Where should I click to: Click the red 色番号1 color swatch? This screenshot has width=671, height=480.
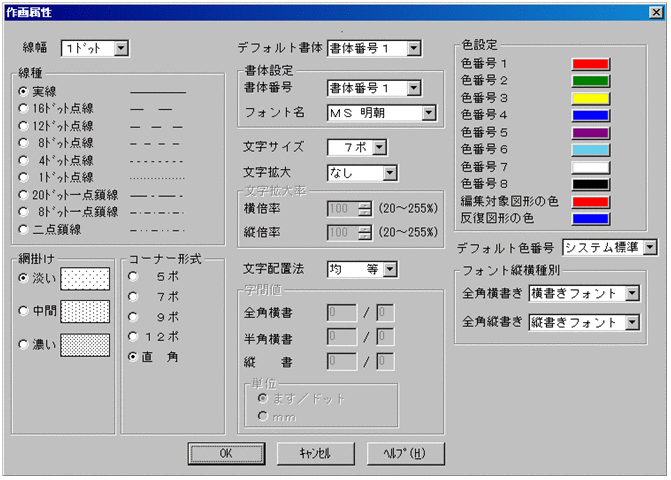[591, 64]
